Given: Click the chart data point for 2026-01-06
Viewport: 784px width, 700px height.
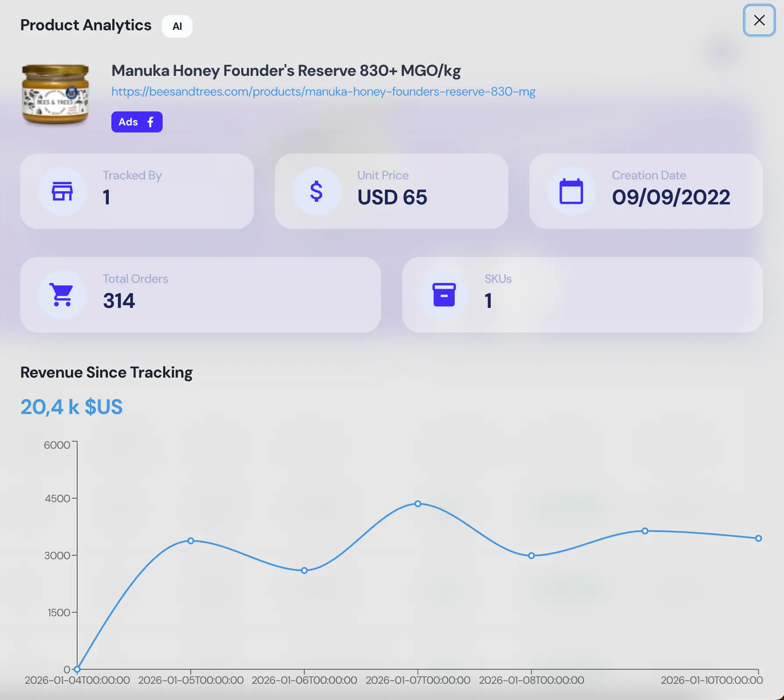Looking at the screenshot, I should (x=304, y=571).
